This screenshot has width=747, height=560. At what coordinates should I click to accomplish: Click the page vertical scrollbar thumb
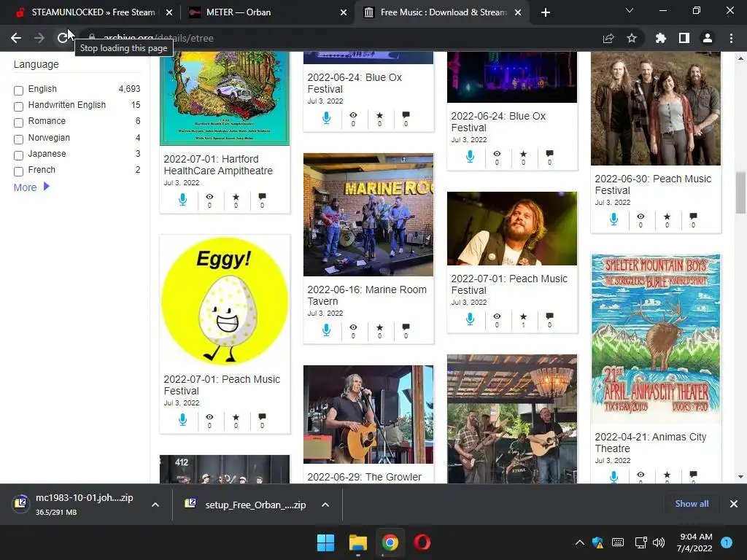pos(740,192)
